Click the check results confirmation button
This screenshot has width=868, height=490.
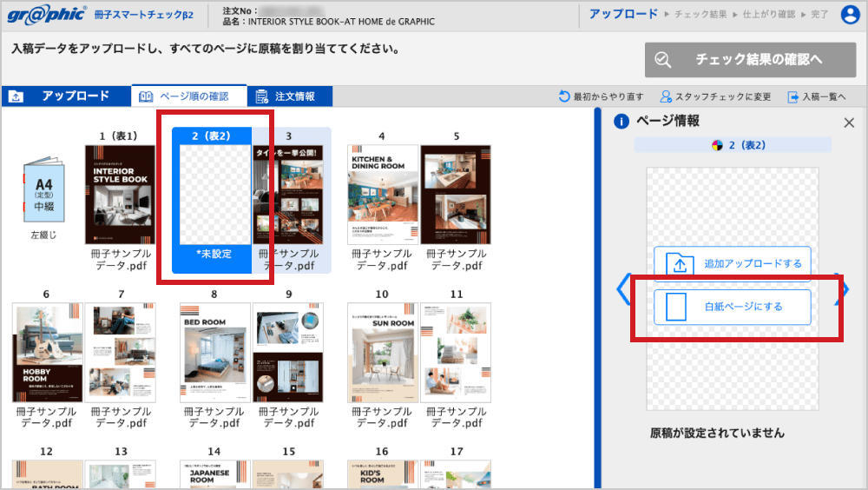[746, 59]
